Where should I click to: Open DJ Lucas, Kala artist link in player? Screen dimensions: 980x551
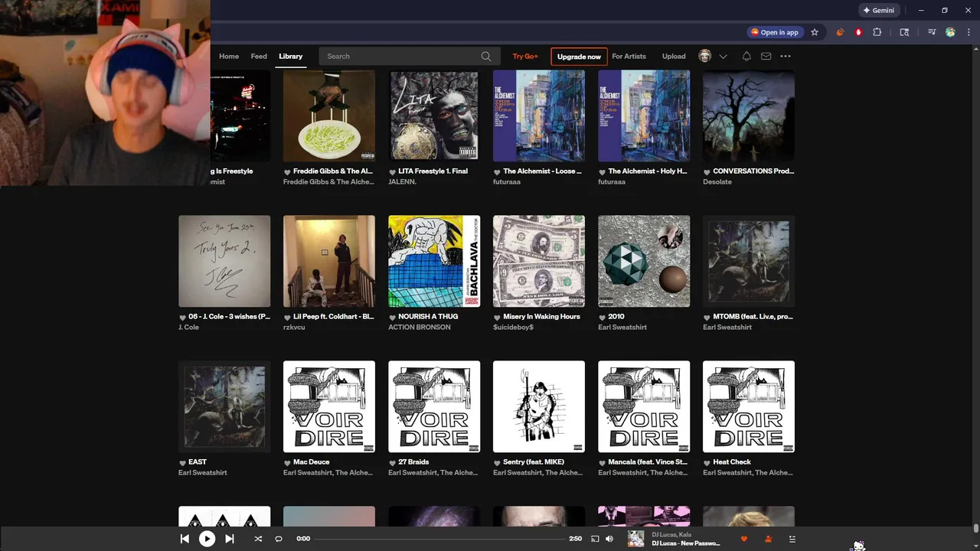click(x=671, y=534)
